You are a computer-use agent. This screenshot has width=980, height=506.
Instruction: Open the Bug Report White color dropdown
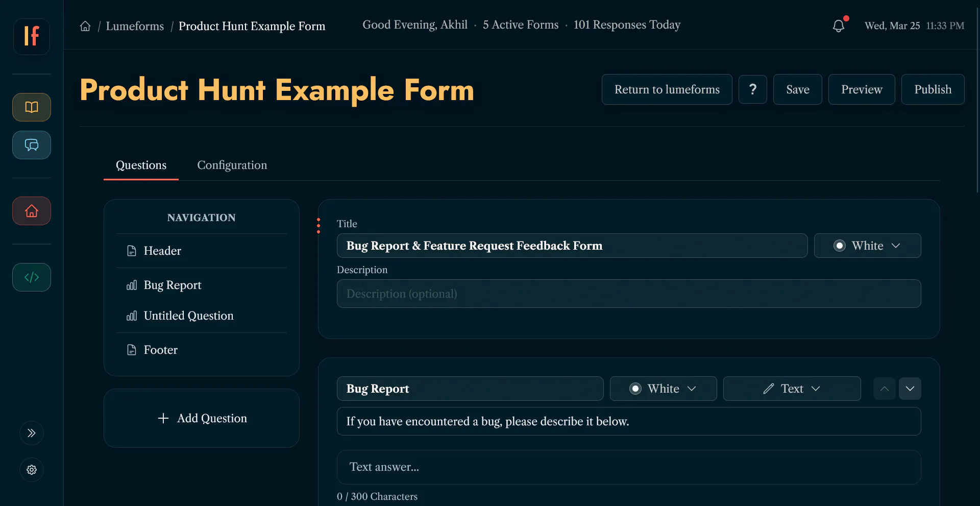[x=664, y=389]
